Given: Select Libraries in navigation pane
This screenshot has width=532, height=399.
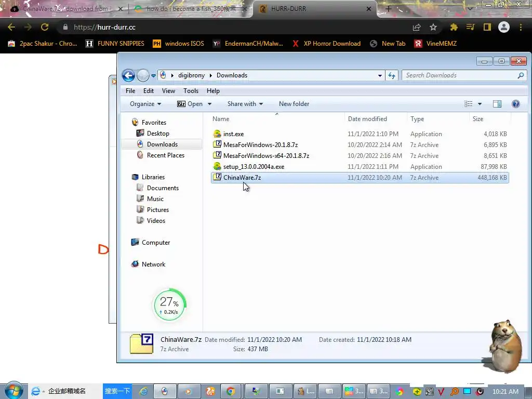Looking at the screenshot, I should 153,177.
